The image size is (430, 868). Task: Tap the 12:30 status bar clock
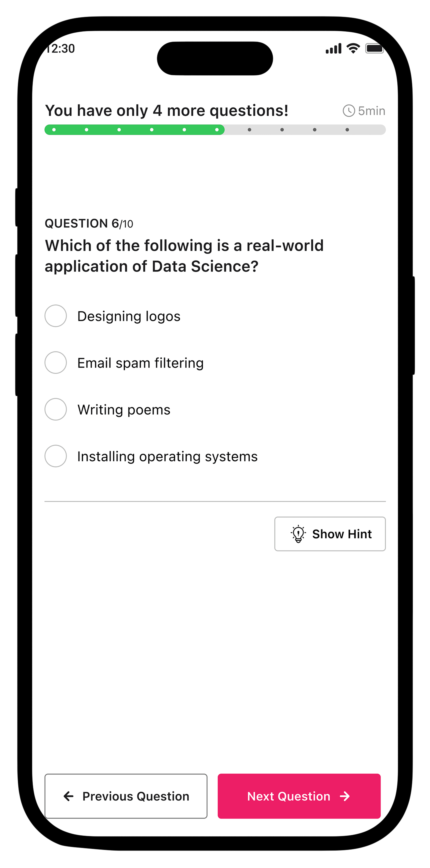coord(61,48)
